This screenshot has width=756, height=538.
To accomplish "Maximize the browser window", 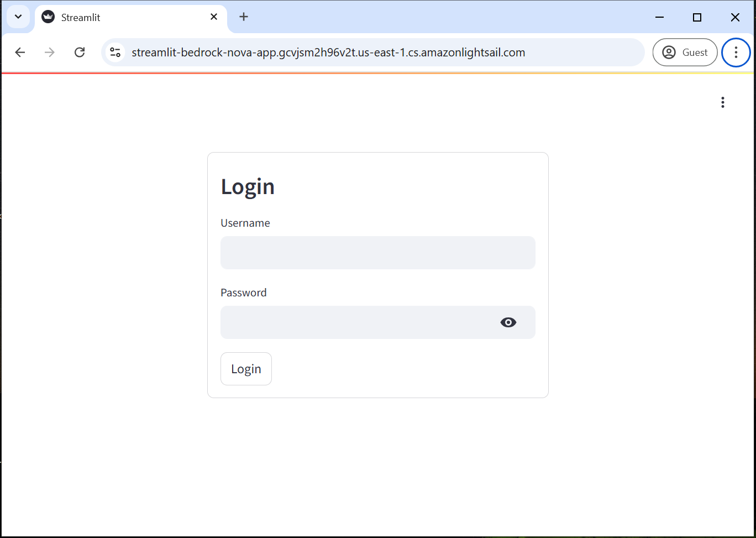I will pos(697,17).
